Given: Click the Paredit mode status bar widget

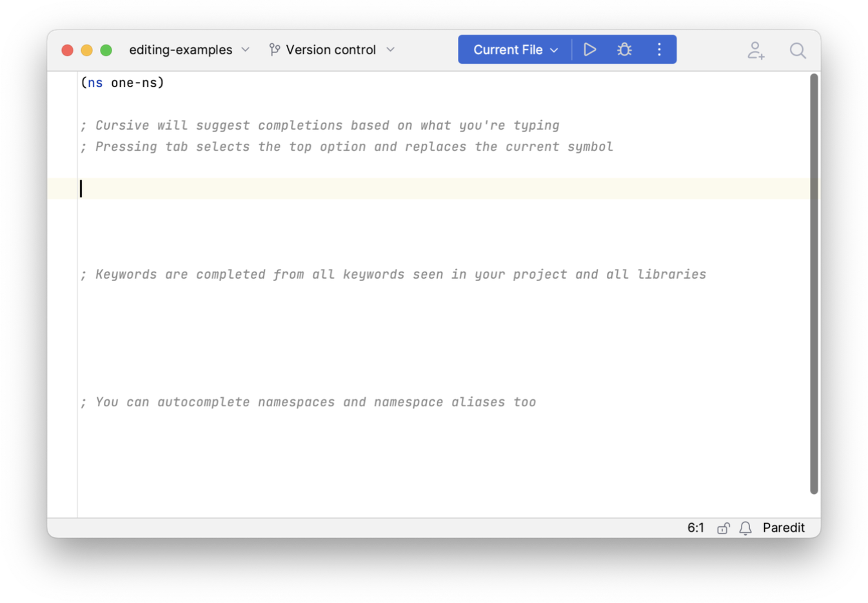Looking at the screenshot, I should point(784,528).
